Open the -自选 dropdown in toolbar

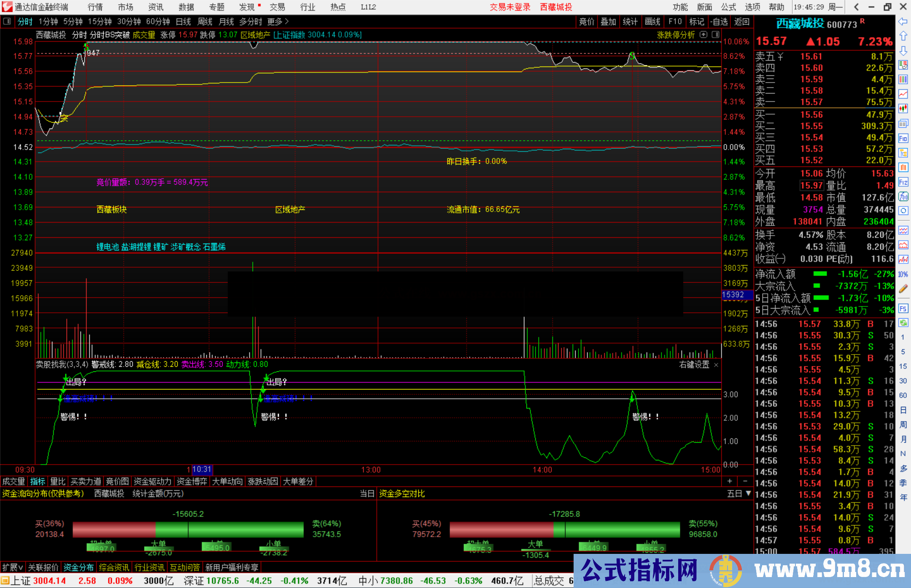point(719,21)
